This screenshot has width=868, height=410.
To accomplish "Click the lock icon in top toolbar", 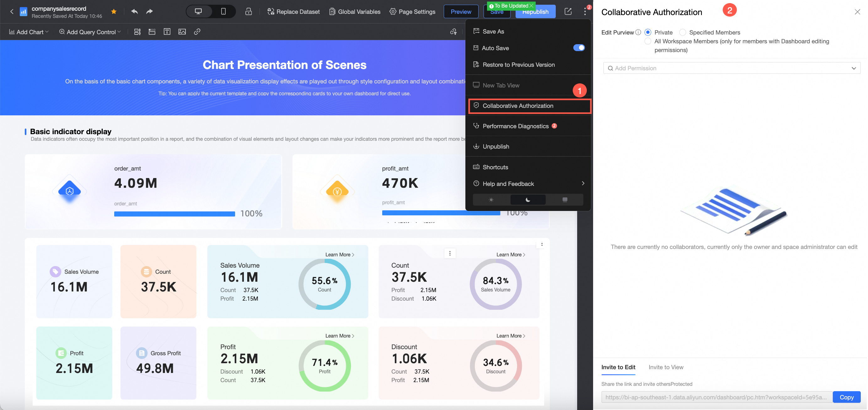I will pyautogui.click(x=248, y=12).
